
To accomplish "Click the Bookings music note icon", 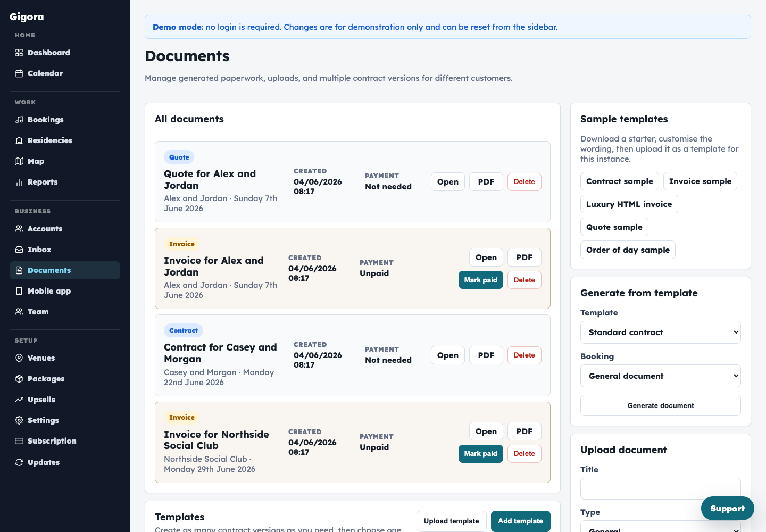I will [19, 120].
